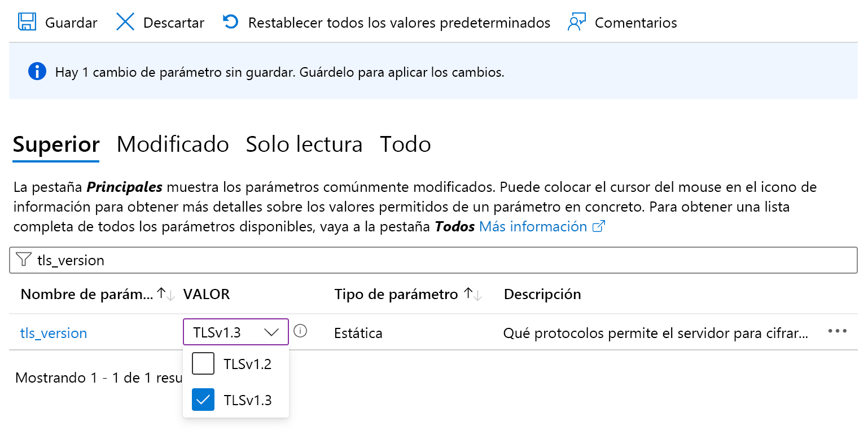Click the Descartar X icon
The height and width of the screenshot is (430, 868).
[x=125, y=22]
